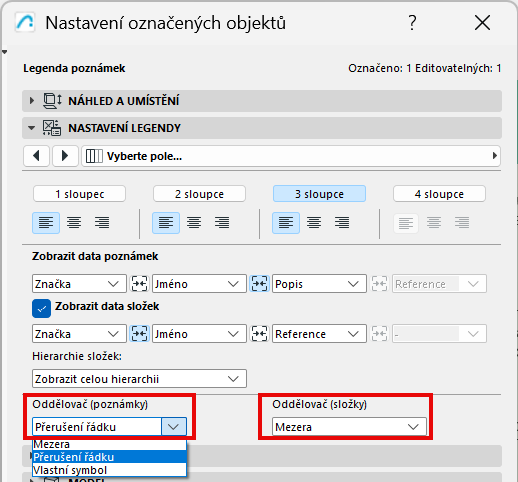Click disabled merge icon before Reference dropdown
This screenshot has width=518, height=482.
click(379, 284)
